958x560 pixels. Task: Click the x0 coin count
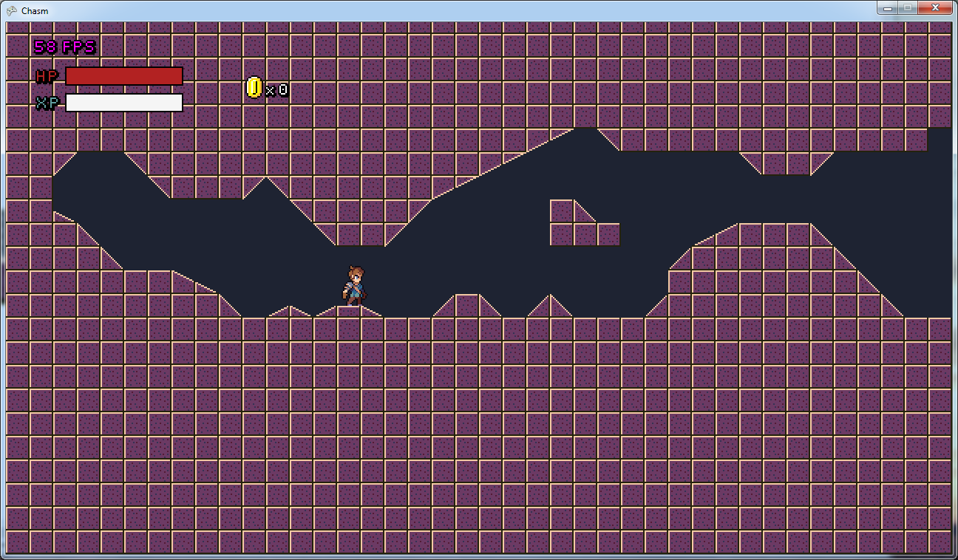[x=277, y=90]
